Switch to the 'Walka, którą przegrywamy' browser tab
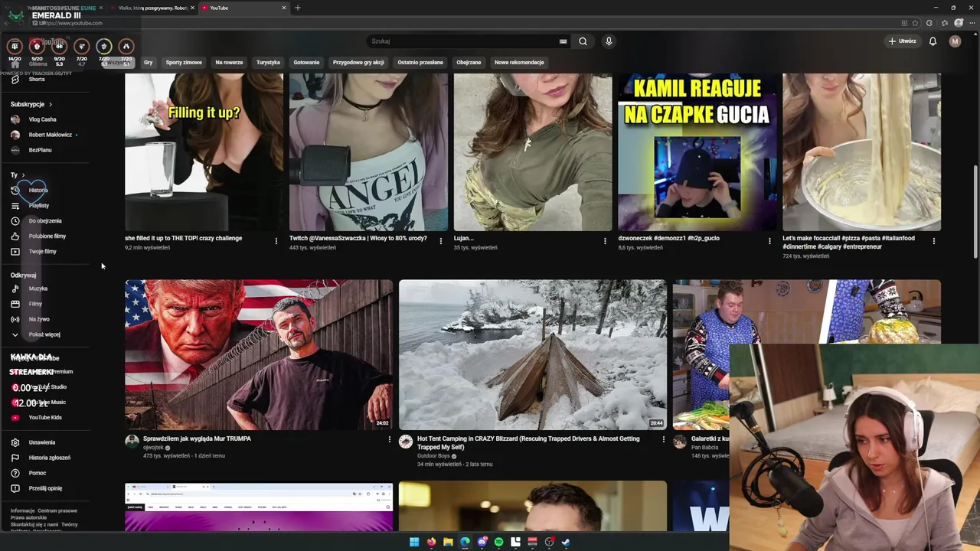Image resolution: width=980 pixels, height=551 pixels. pyautogui.click(x=152, y=8)
